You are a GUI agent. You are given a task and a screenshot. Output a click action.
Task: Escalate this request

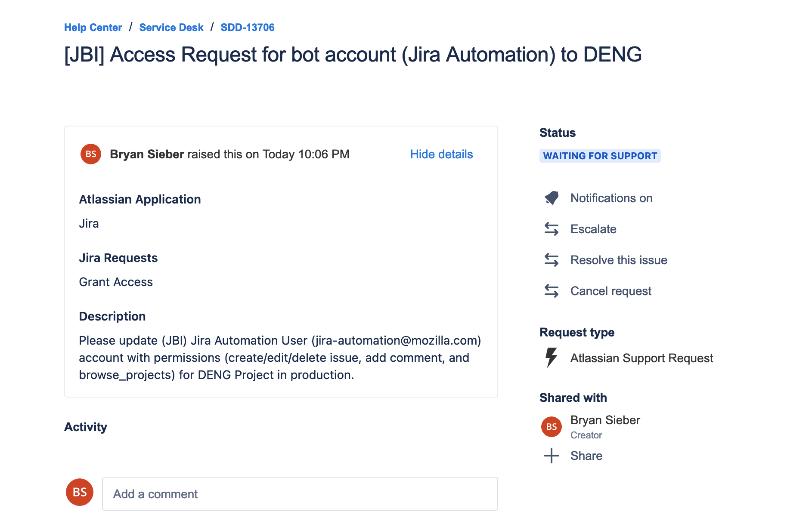point(593,229)
